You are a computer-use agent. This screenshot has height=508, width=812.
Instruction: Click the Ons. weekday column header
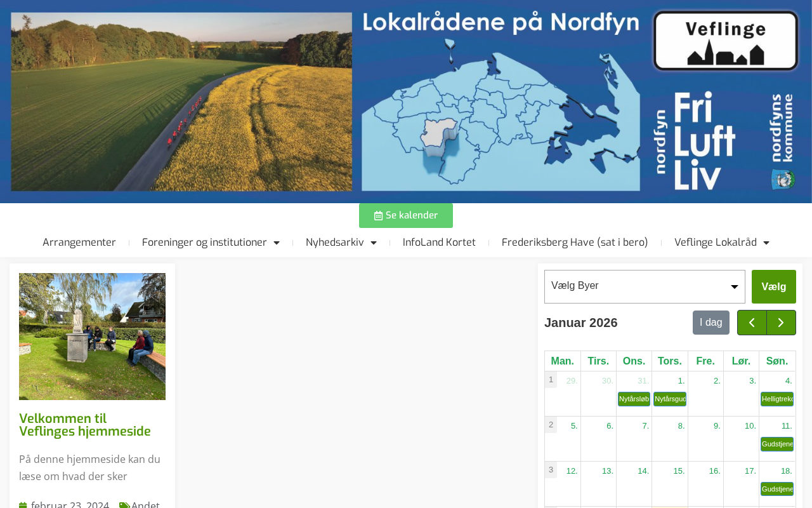(634, 361)
